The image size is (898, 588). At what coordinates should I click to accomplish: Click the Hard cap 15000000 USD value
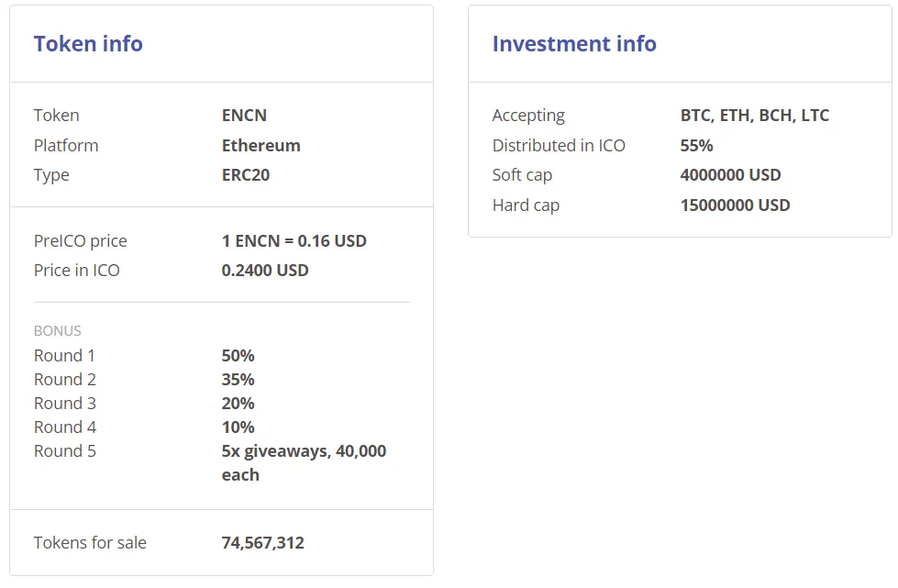(x=736, y=205)
